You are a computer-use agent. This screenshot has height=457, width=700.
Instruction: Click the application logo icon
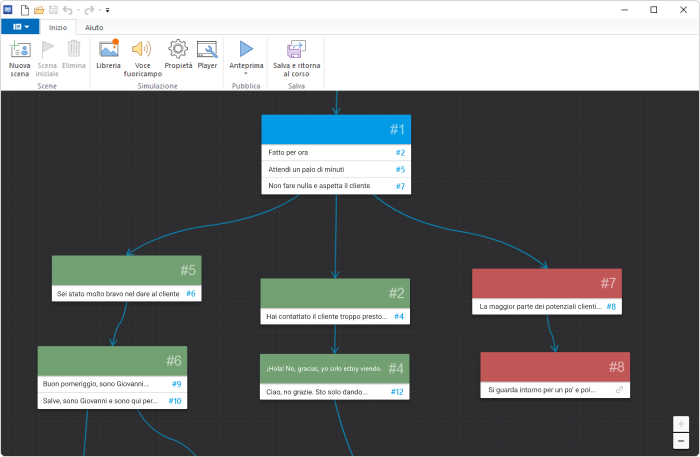pyautogui.click(x=8, y=9)
